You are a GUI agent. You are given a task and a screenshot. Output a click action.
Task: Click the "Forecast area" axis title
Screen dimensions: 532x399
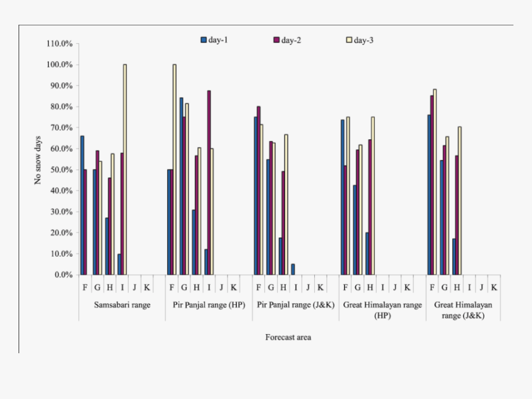click(x=288, y=337)
